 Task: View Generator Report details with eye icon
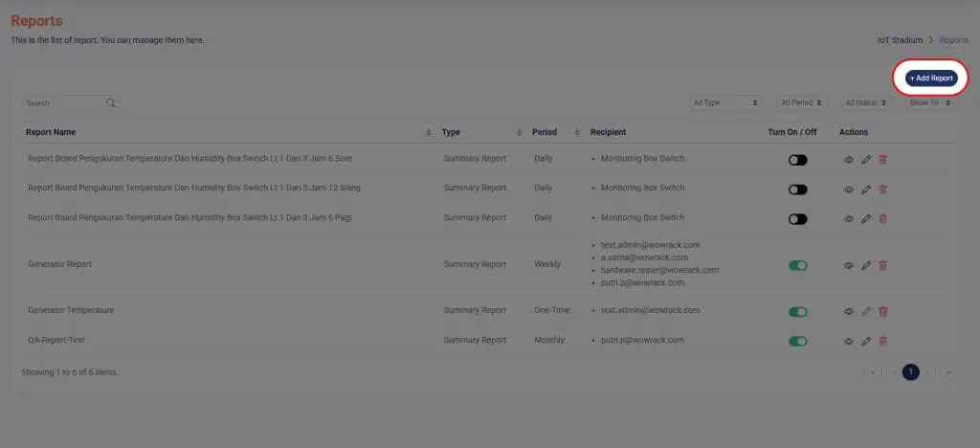[x=849, y=265]
